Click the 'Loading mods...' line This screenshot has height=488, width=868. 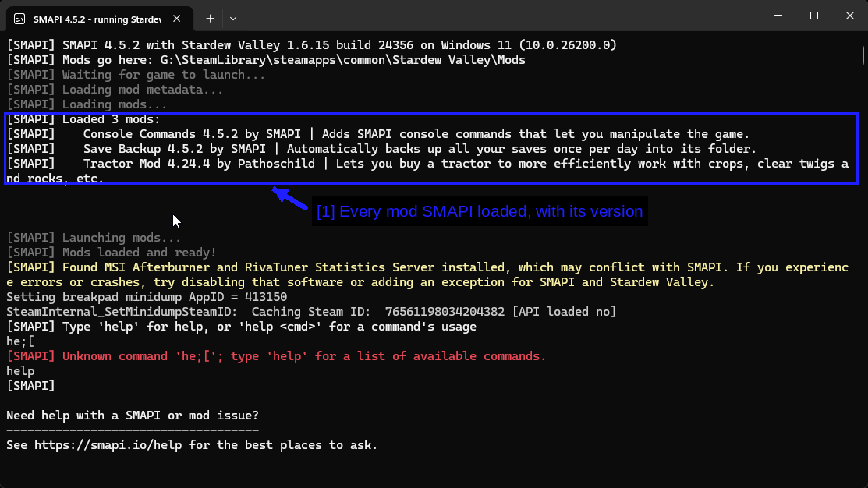87,104
